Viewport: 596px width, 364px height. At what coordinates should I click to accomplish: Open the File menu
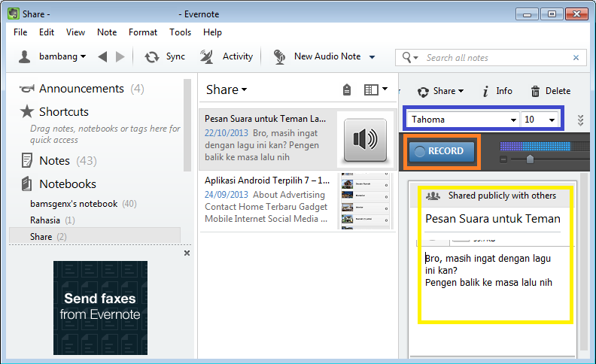(20, 32)
